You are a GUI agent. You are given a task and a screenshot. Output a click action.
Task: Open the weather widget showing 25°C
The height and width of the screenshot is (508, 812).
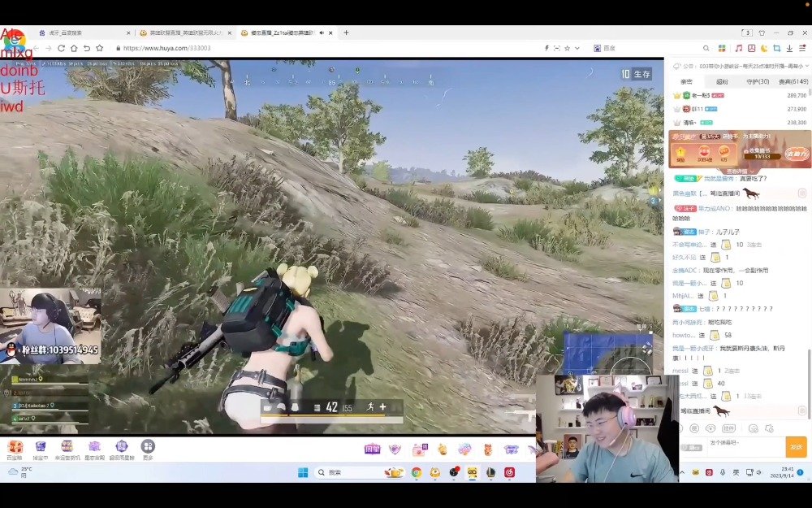pyautogui.click(x=21, y=472)
